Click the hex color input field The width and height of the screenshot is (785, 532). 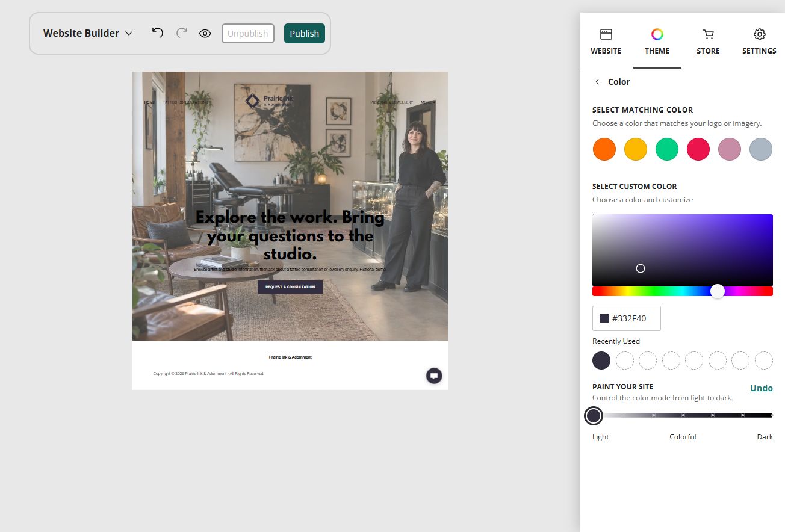627,318
